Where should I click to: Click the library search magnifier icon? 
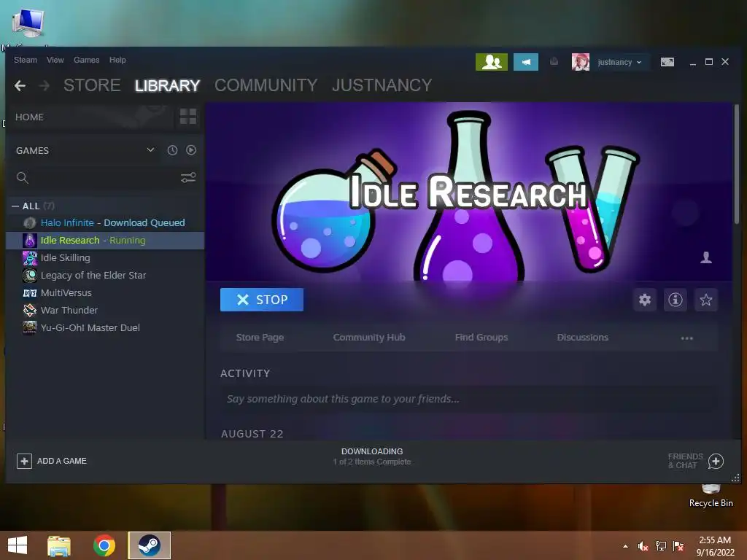tap(23, 178)
